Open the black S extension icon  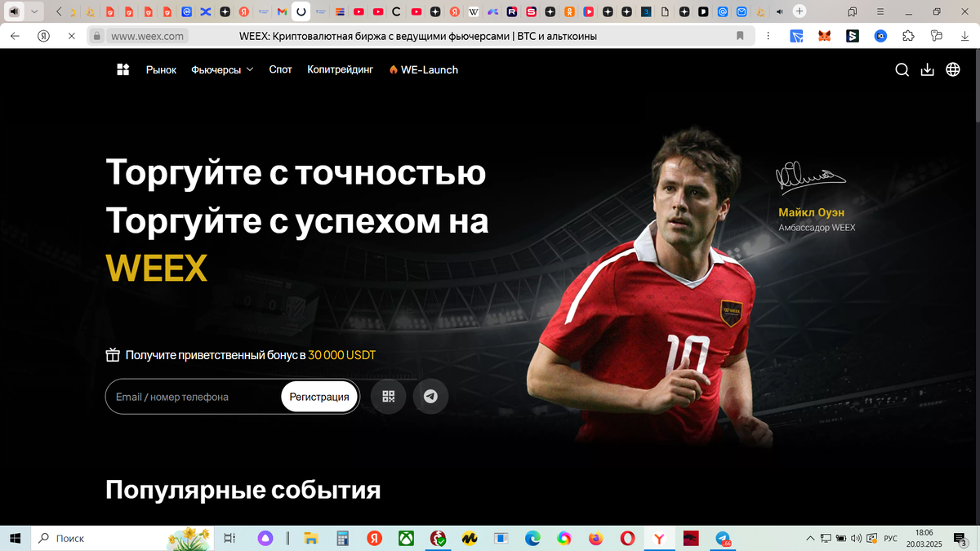pyautogui.click(x=853, y=36)
